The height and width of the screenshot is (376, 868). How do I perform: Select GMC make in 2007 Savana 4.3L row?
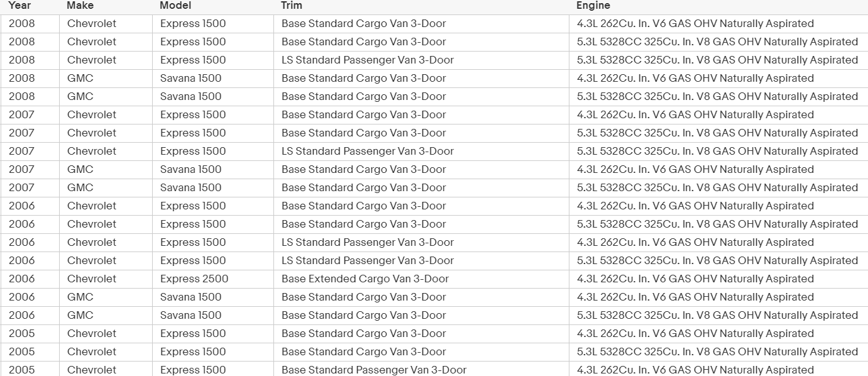coord(80,169)
